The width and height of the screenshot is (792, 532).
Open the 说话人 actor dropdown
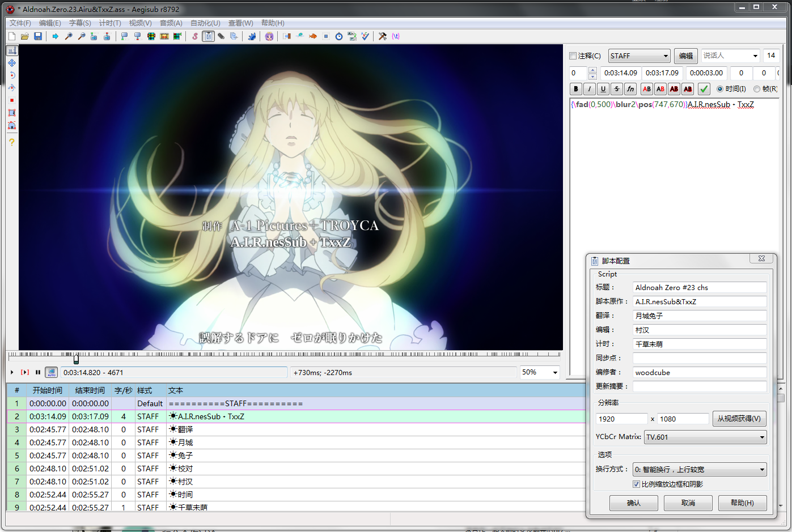[x=755, y=56]
